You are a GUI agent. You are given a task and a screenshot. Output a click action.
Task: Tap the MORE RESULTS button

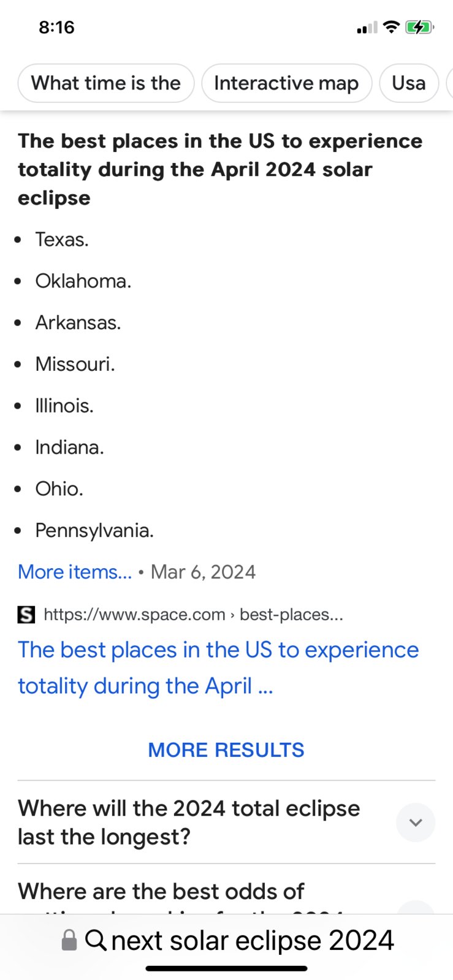(x=226, y=750)
